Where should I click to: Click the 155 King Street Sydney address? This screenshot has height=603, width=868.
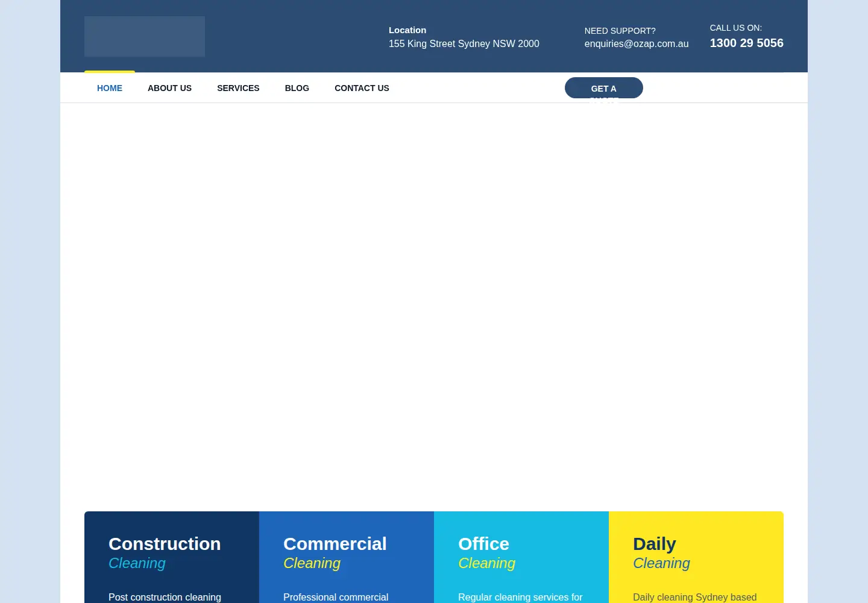(x=464, y=44)
